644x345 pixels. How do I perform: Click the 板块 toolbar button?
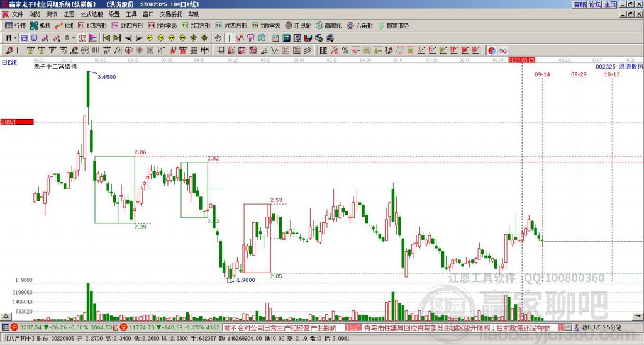click(x=41, y=25)
